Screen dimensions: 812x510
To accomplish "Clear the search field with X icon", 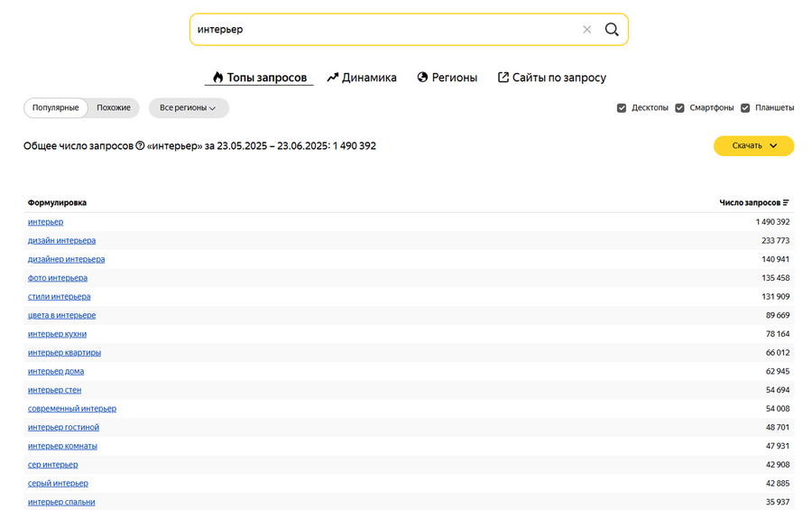I will coord(587,30).
